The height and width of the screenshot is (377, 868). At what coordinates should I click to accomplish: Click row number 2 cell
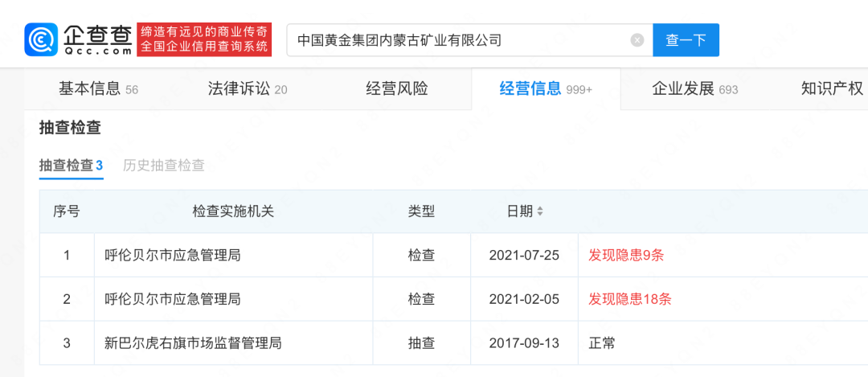click(x=67, y=300)
